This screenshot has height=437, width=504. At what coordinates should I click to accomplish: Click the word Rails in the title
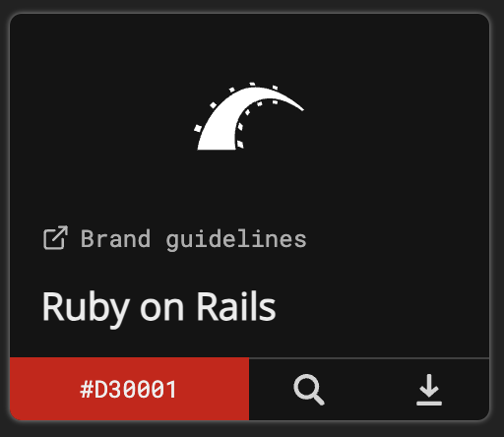[x=236, y=306]
